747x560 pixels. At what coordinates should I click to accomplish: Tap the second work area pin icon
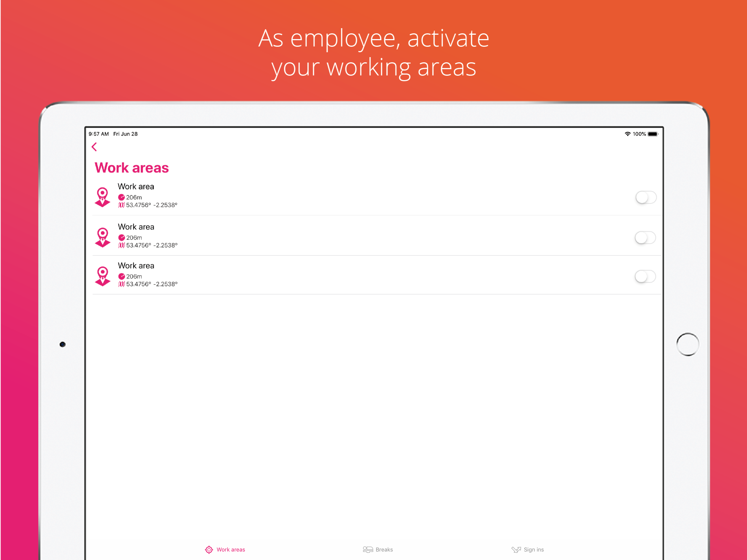103,237
